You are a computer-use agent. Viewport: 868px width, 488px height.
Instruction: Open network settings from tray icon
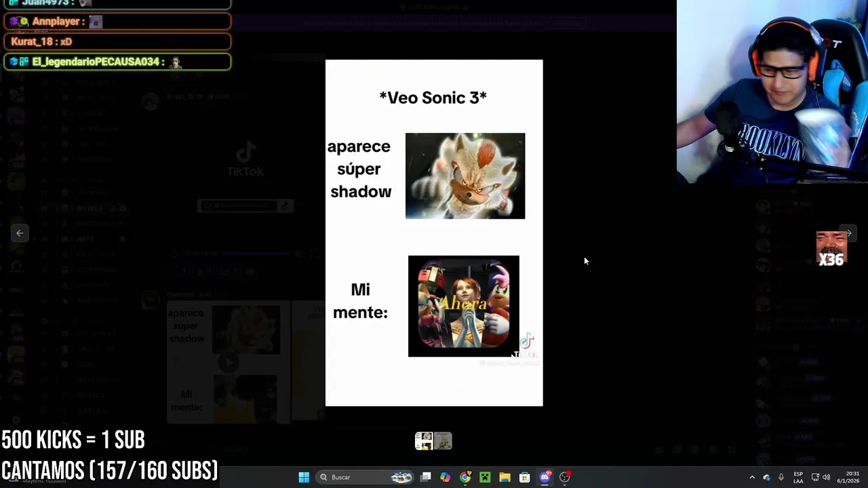pyautogui.click(x=815, y=477)
